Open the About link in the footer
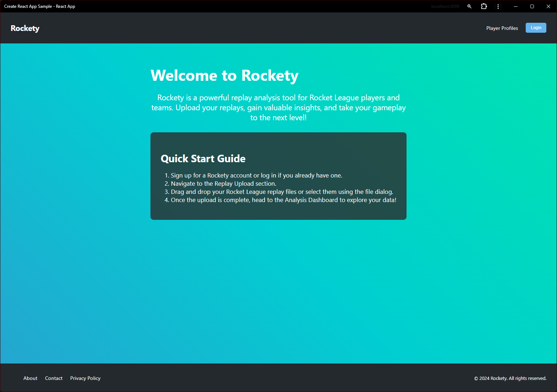This screenshot has height=392, width=557. [x=30, y=378]
